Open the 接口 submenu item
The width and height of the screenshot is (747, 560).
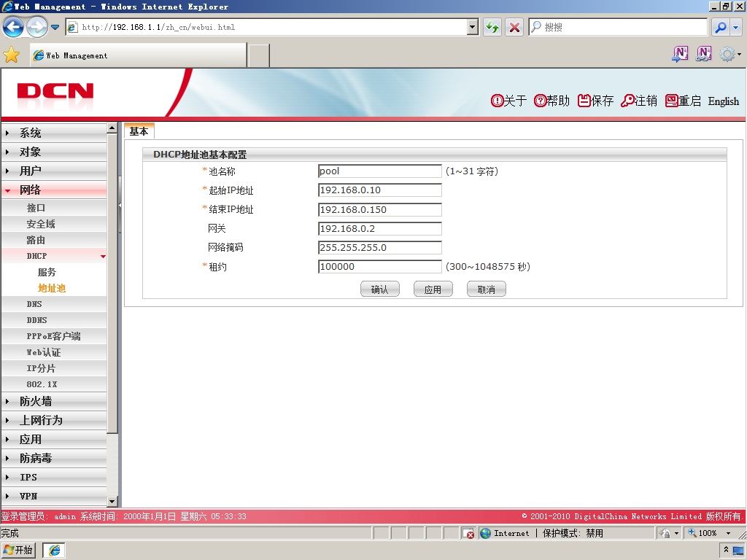(x=54, y=208)
